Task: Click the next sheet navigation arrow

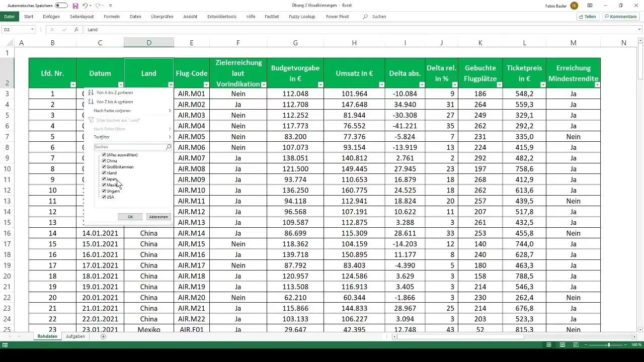Action: (20, 336)
